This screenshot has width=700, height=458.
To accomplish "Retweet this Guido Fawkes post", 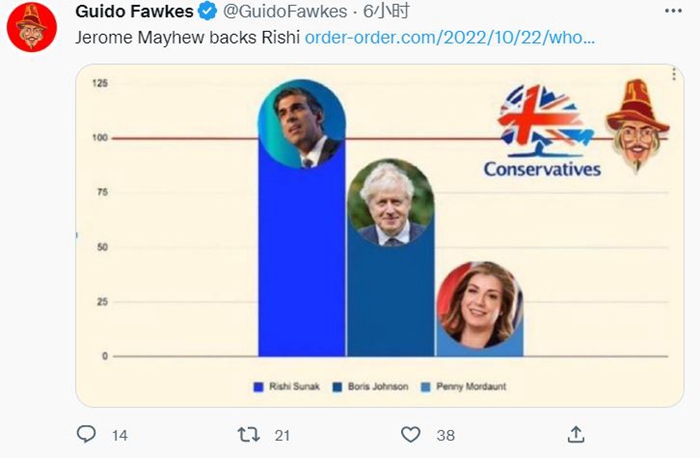I will pos(247,434).
